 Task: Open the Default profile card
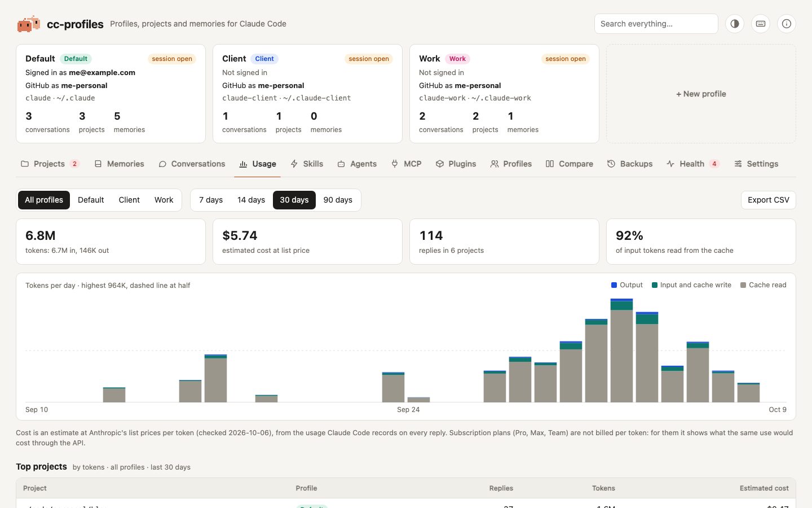click(111, 94)
